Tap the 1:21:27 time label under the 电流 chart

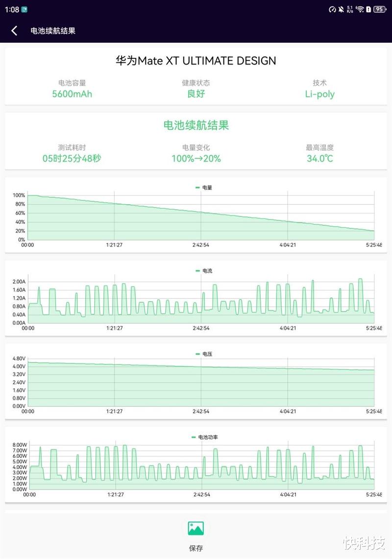(x=115, y=328)
